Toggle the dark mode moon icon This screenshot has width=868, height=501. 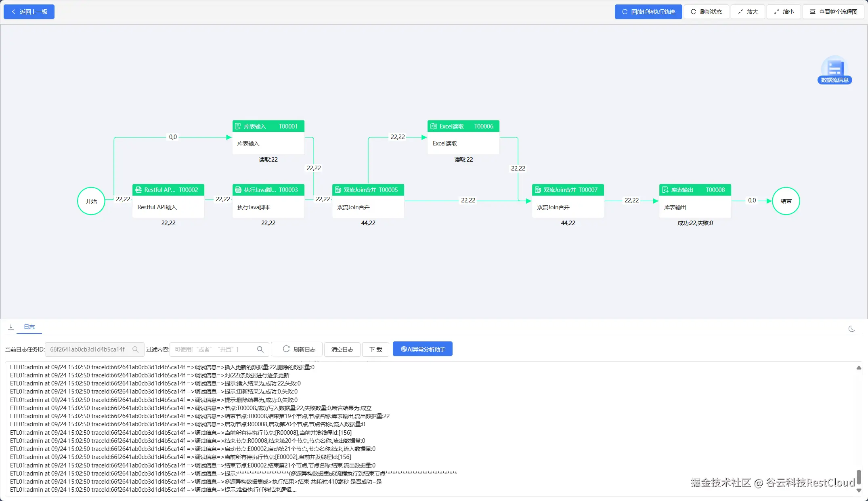(x=851, y=329)
